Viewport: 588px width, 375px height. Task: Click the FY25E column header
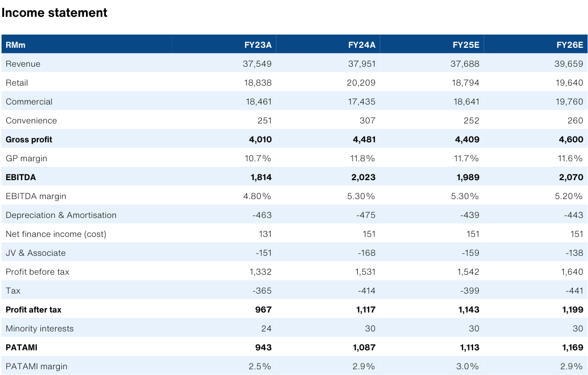click(x=466, y=45)
